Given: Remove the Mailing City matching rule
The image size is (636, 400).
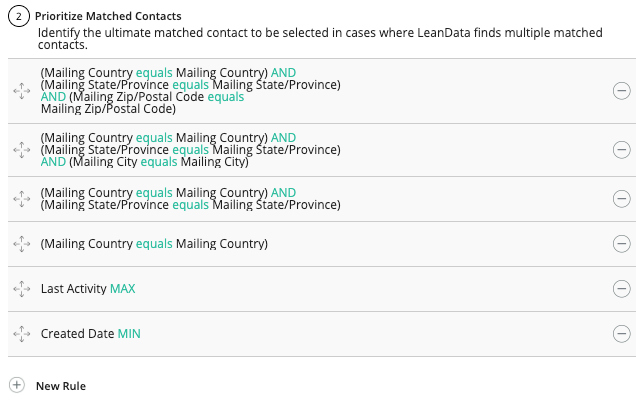Looking at the screenshot, I should click(x=621, y=150).
